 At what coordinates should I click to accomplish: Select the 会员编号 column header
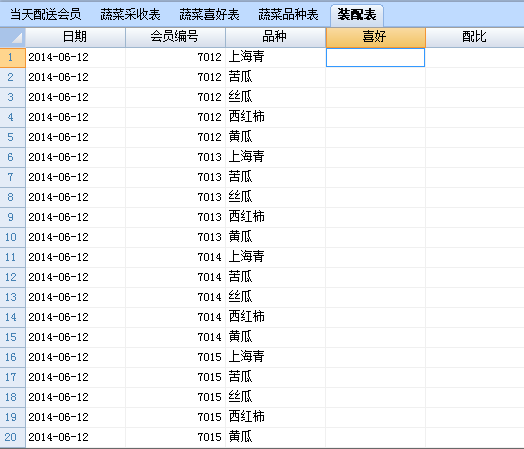[175, 37]
